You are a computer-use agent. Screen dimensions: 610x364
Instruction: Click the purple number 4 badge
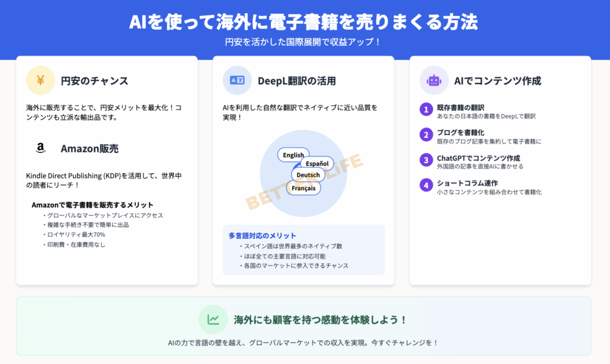click(x=425, y=185)
